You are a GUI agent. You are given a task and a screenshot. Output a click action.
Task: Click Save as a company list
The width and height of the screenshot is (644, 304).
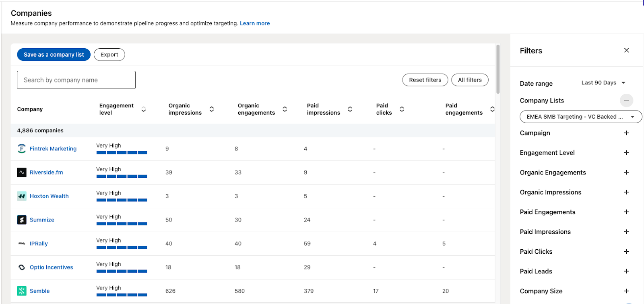pos(54,55)
